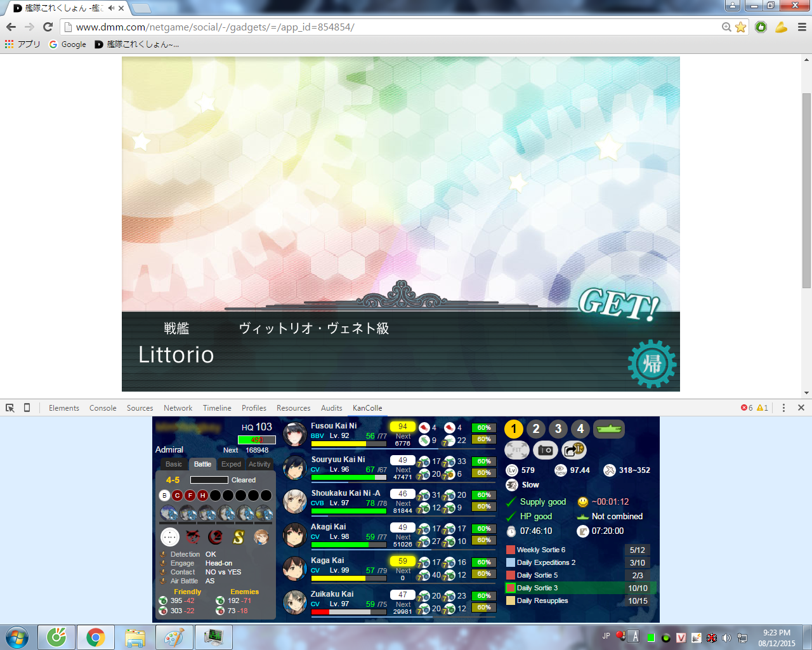
Task: Switch to the Basic tab
Action: [x=174, y=464]
